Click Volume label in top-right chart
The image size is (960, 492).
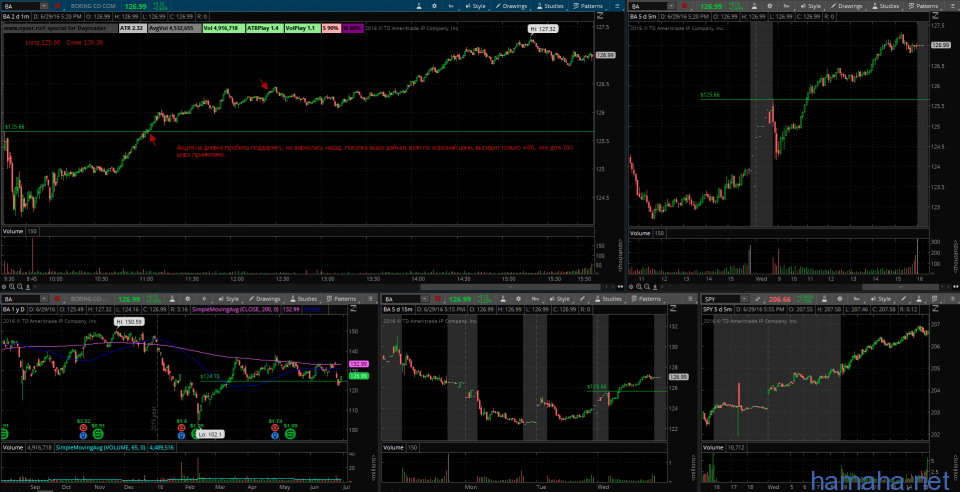640,233
